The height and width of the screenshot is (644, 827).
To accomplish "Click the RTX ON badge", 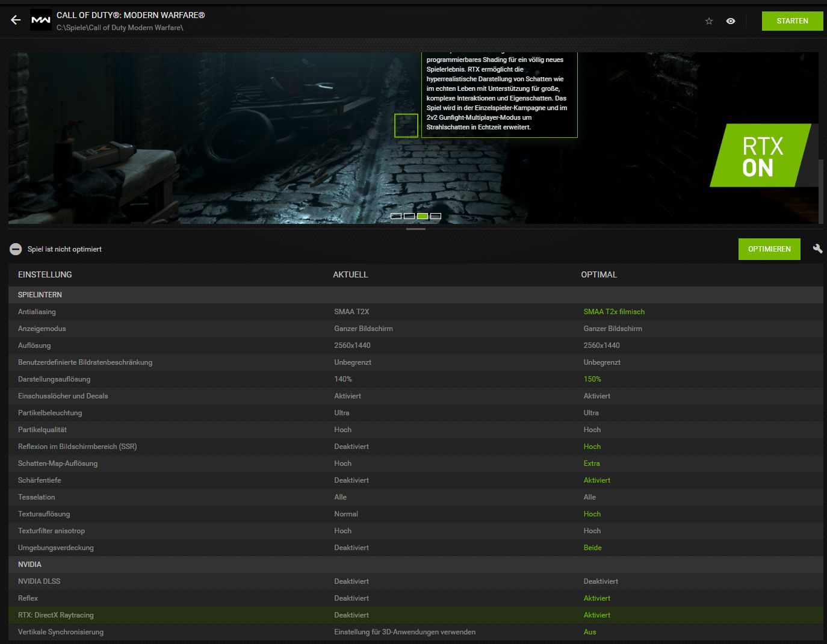I will 761,155.
